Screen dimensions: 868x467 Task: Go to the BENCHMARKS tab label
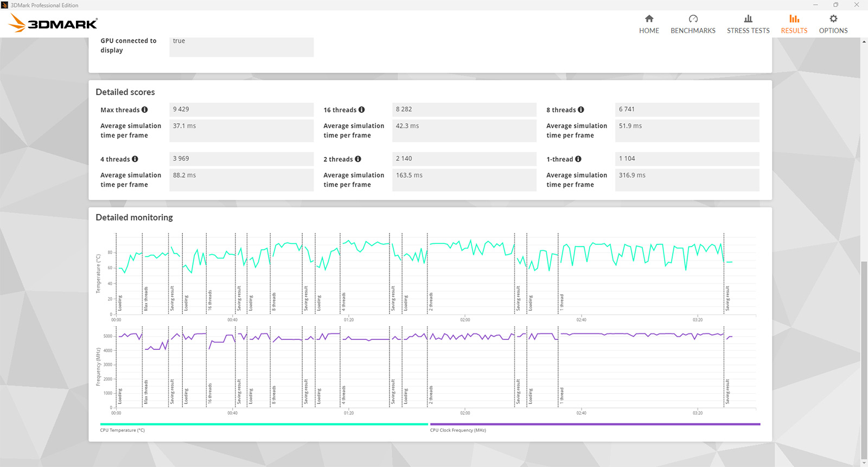pos(693,31)
